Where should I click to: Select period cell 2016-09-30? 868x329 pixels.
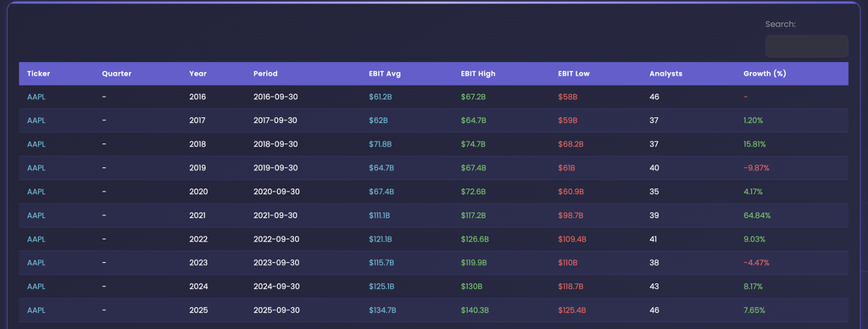tap(275, 97)
